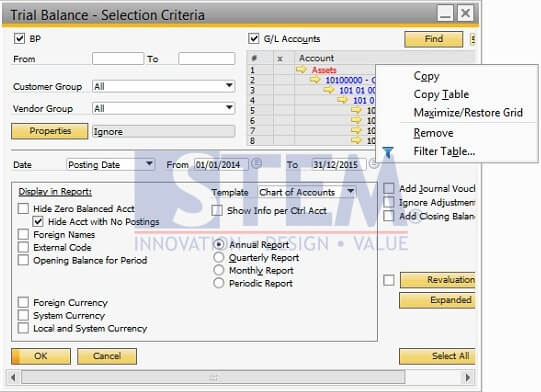The width and height of the screenshot is (541, 392).
Task: Click the arrow icon in row 7
Action: click(356, 130)
